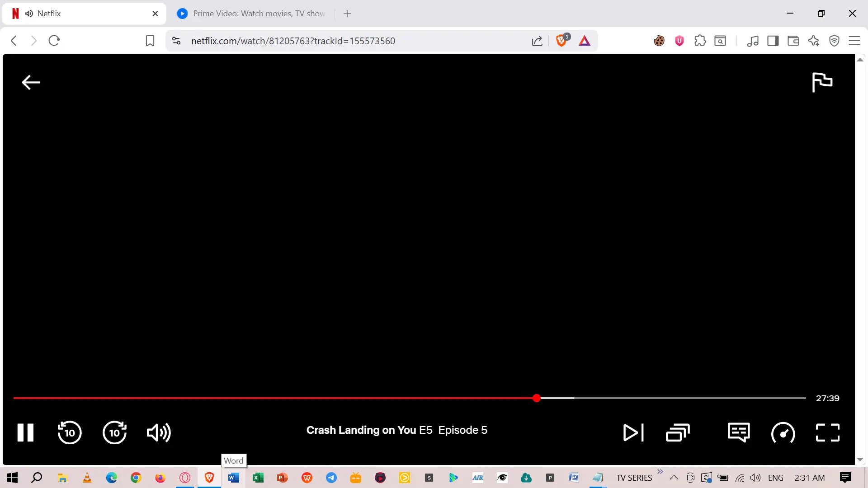Viewport: 868px width, 488px height.
Task: Toggle the browser sidebar panel
Action: pos(773,41)
